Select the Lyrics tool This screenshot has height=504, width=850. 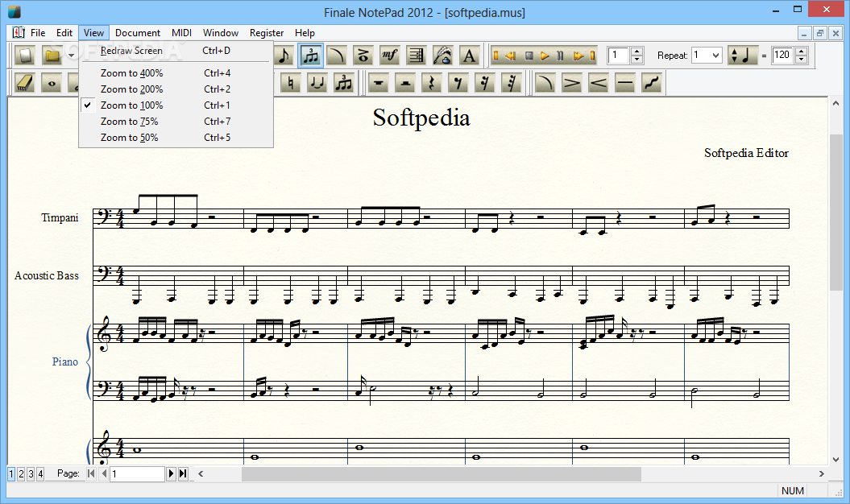coord(442,56)
